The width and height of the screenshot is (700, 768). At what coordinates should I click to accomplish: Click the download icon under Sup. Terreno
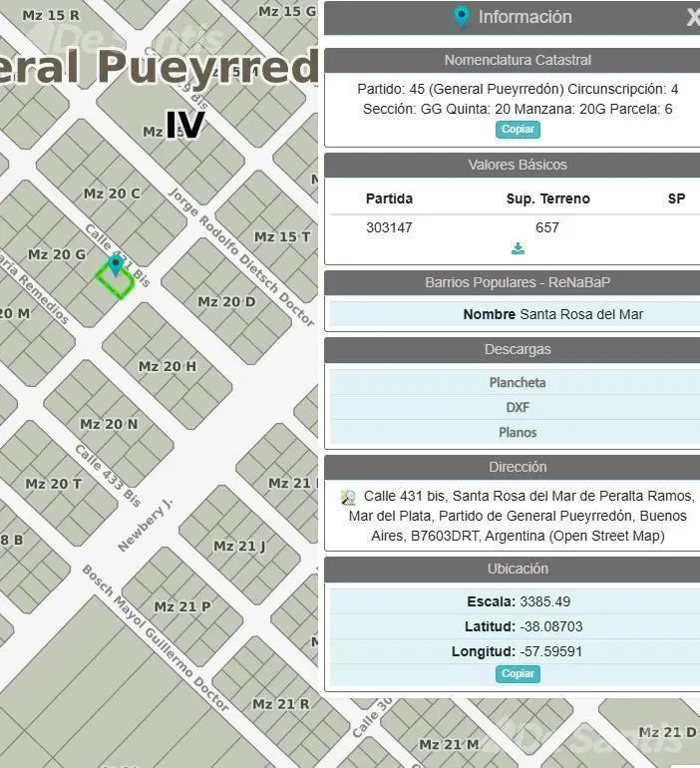(518, 248)
